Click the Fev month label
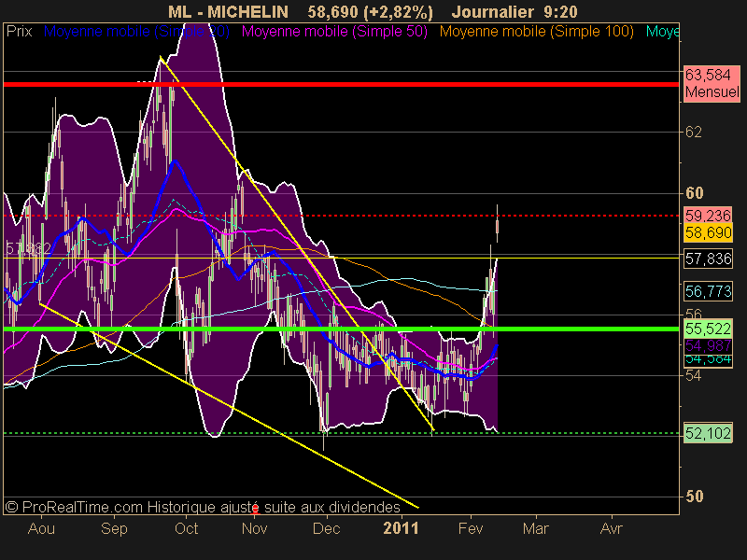Viewport: 747px width, 560px height. [x=471, y=528]
